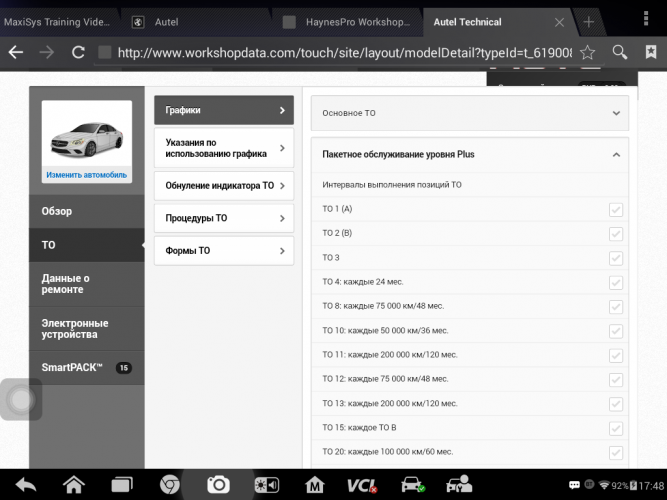Switch to MaxiSys Training Video tab
The width and height of the screenshot is (667, 500).
57,22
